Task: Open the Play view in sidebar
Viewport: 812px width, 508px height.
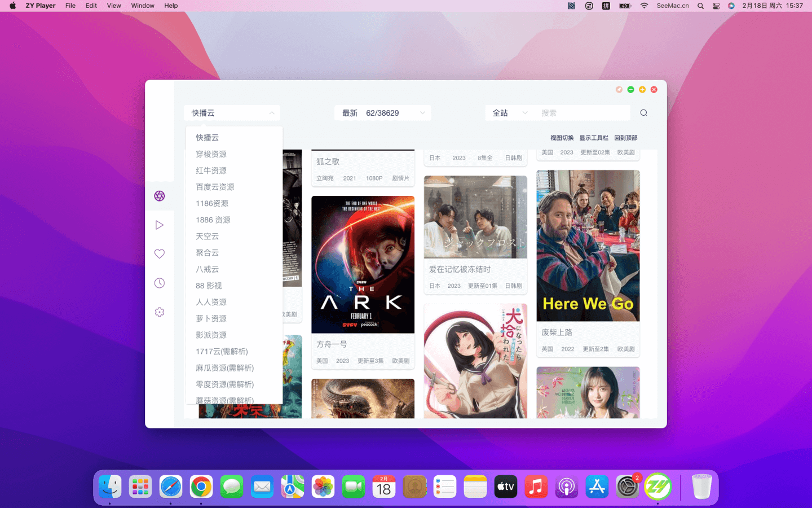Action: pos(160,225)
